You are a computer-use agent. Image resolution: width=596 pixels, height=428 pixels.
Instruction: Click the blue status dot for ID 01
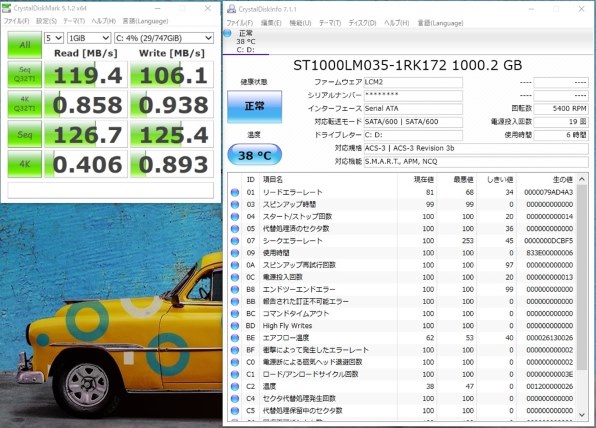click(235, 192)
